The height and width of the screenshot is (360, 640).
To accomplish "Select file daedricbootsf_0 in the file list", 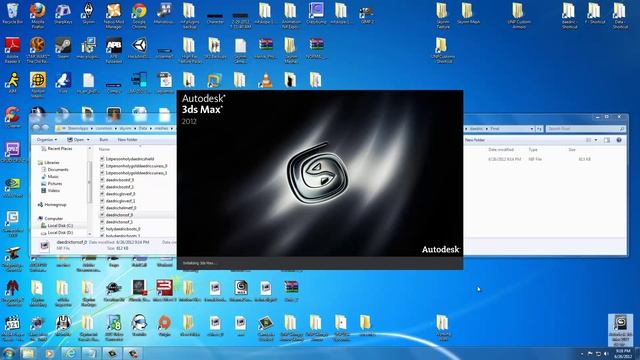I will click(117, 180).
